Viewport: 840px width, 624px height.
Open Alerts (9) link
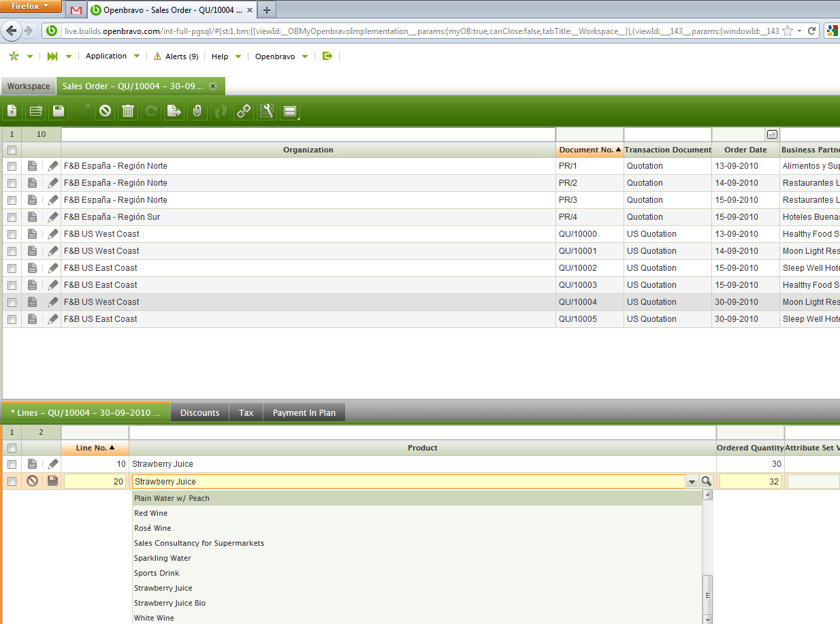176,56
